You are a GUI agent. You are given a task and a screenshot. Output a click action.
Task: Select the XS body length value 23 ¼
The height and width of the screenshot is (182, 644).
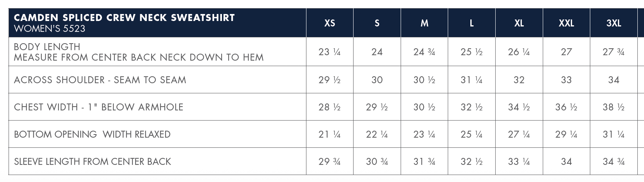[x=329, y=52]
